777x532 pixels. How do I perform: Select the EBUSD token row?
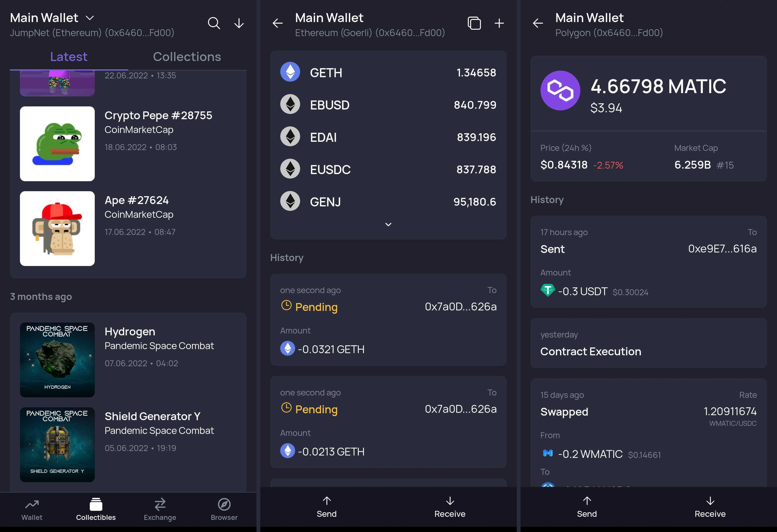tap(388, 105)
